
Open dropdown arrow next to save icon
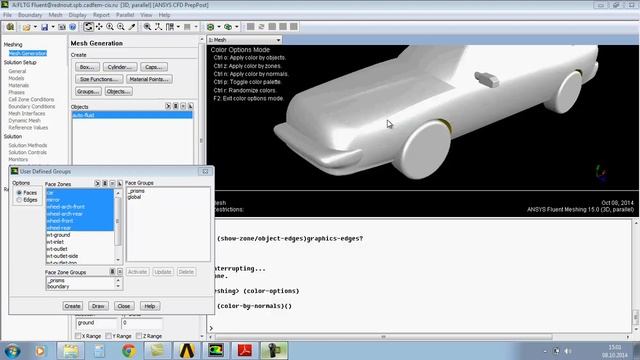[53, 27]
